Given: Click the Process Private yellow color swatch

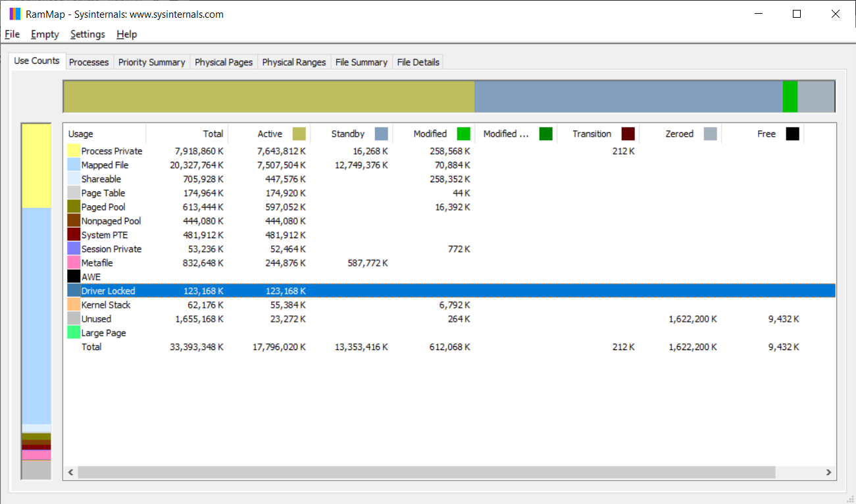Looking at the screenshot, I should (74, 151).
